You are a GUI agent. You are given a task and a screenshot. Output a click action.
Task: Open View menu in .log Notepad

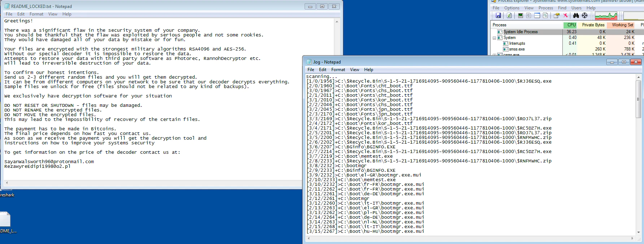(354, 70)
